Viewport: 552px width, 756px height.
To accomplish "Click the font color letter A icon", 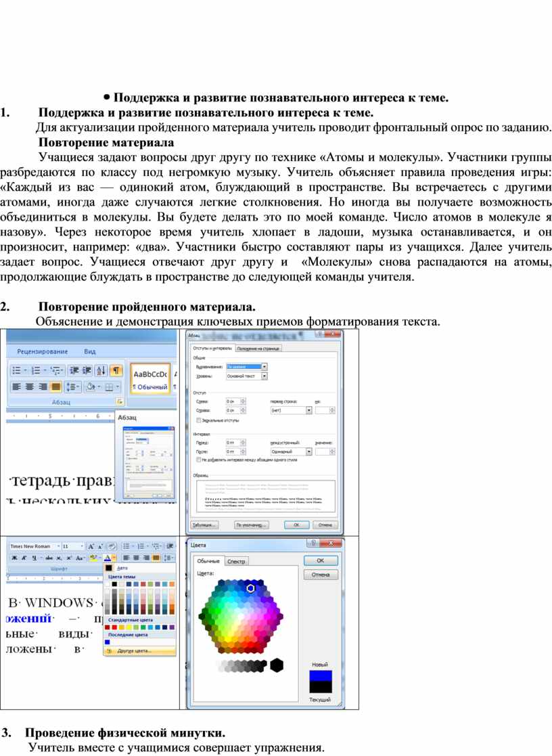I will pyautogui.click(x=107, y=558).
